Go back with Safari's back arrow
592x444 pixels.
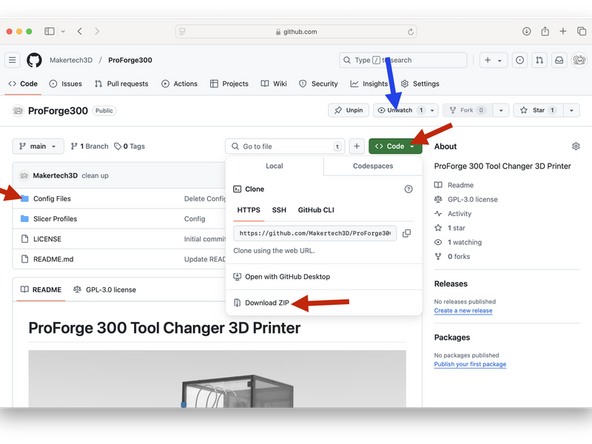pyautogui.click(x=80, y=31)
